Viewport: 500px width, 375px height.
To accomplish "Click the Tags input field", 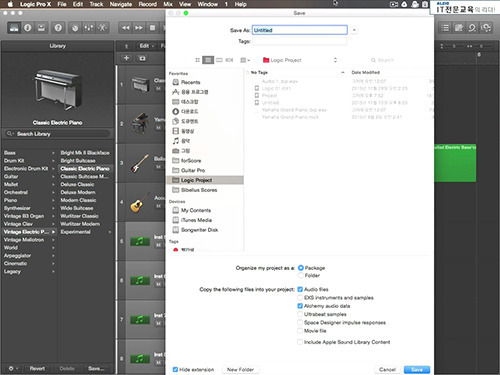I will (x=300, y=41).
